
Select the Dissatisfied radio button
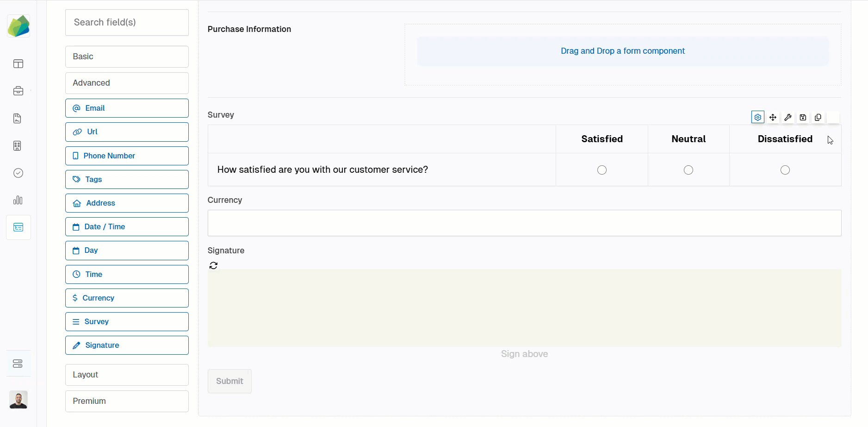(785, 170)
